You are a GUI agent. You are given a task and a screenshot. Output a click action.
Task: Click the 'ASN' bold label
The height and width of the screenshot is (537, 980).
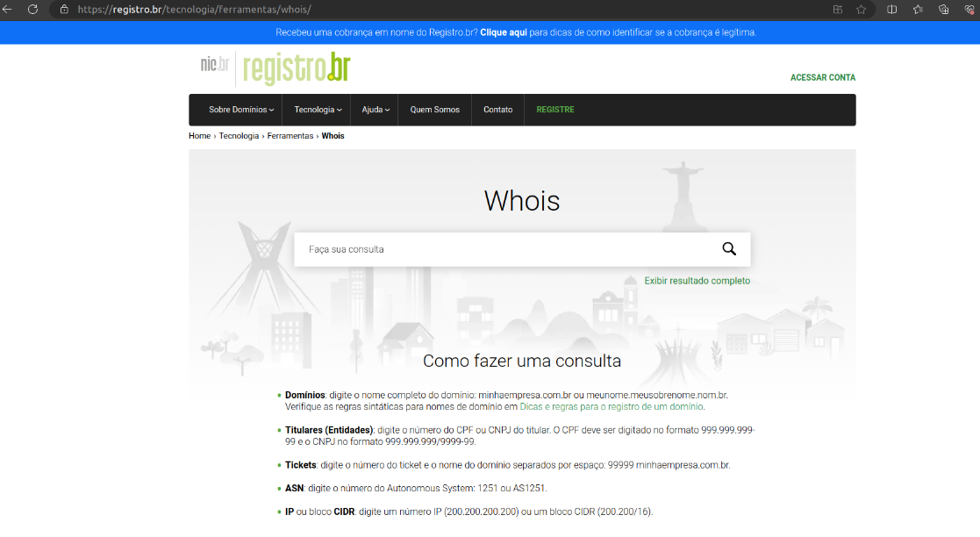tap(295, 488)
